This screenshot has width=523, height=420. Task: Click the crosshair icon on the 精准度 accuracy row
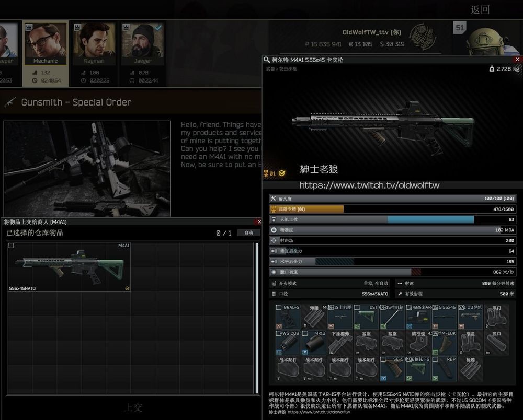click(272, 230)
